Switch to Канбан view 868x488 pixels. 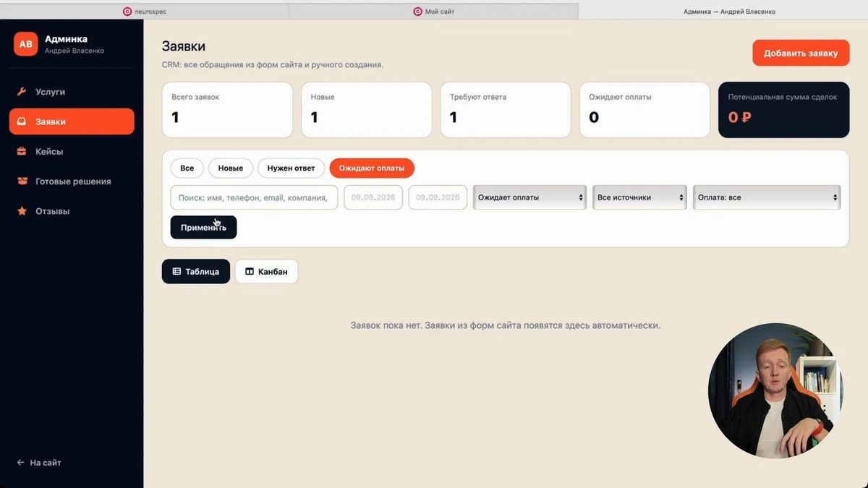point(266,272)
